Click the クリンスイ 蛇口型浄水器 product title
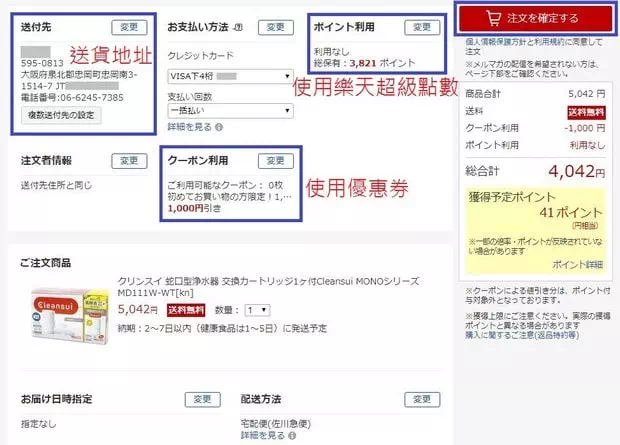Image resolution: width=620 pixels, height=445 pixels. coord(268,287)
